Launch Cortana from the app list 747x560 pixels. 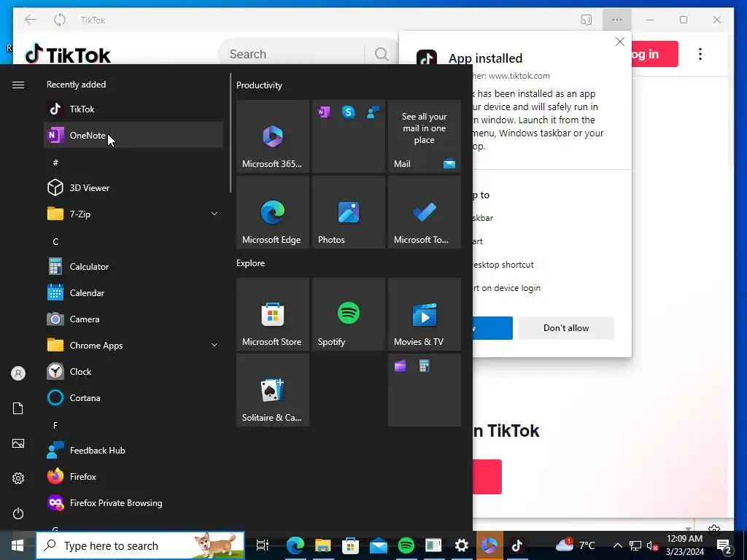(133, 397)
